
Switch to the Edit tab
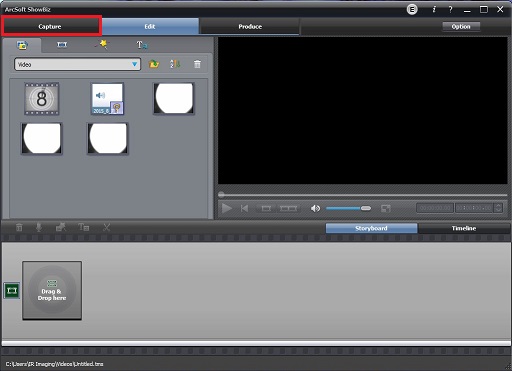pos(150,26)
